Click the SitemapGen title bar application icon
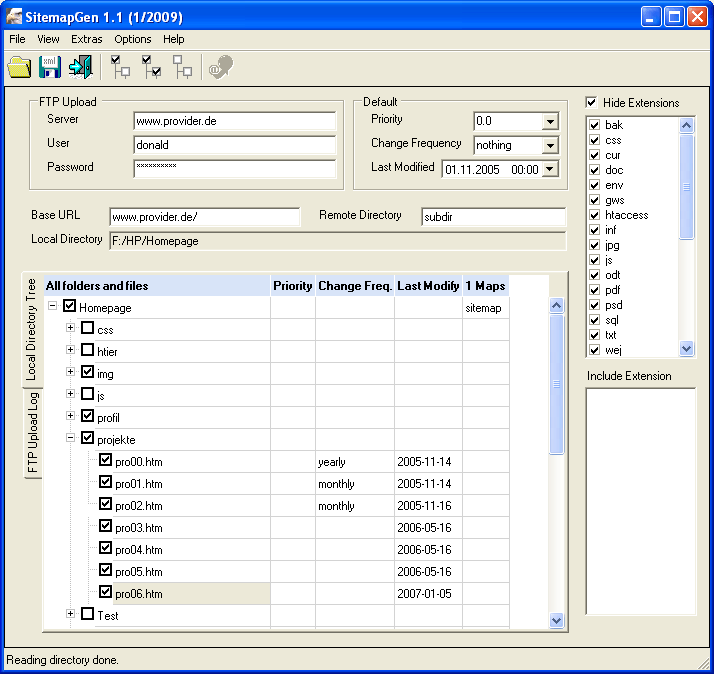Image resolution: width=714 pixels, height=674 pixels. point(14,17)
